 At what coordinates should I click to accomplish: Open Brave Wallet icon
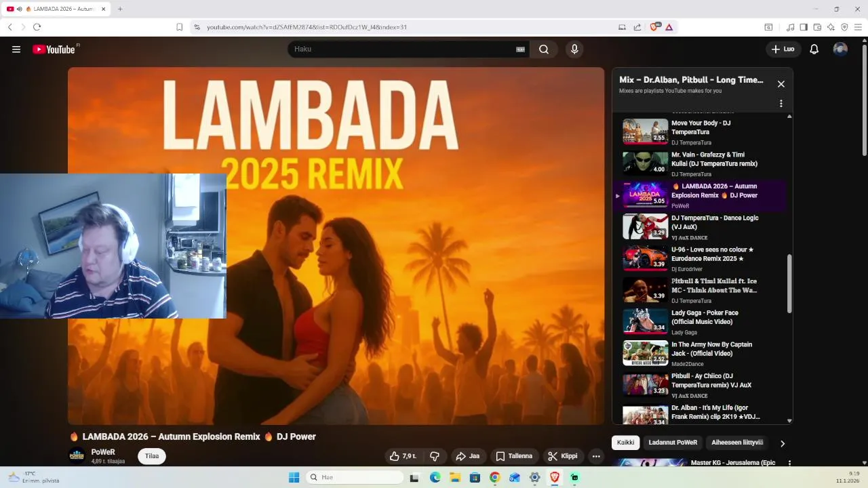click(x=817, y=27)
